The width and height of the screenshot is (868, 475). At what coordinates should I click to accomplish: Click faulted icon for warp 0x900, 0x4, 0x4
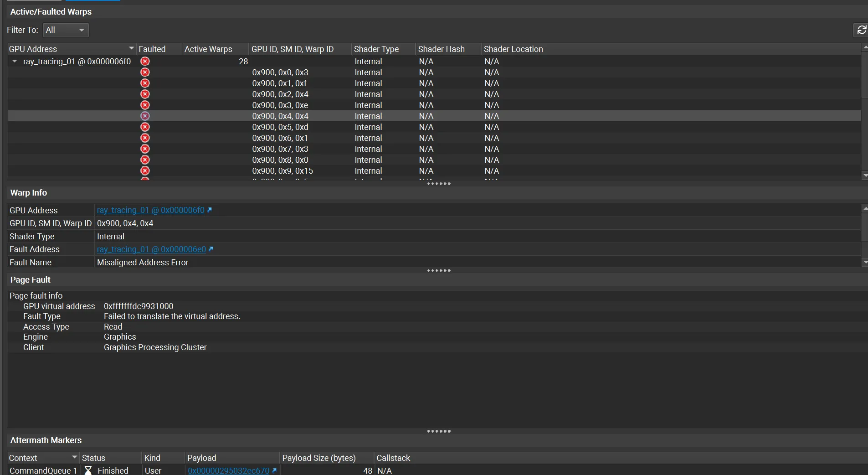pos(145,116)
